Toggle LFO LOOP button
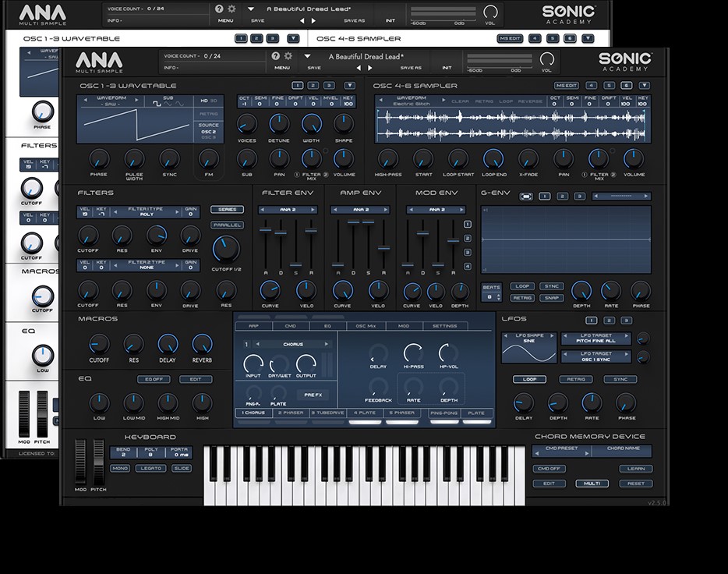Viewport: 728px width, 574px height. click(x=528, y=379)
